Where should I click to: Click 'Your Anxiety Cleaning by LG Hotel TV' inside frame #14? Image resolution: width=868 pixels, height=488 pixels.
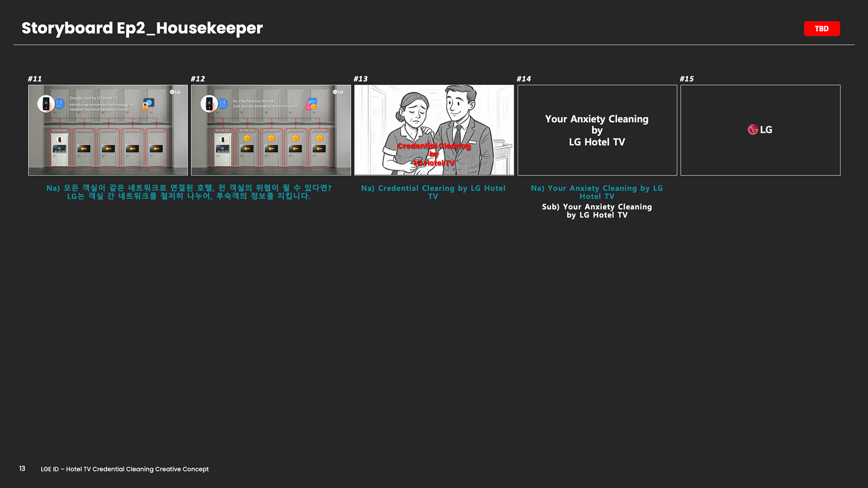pos(597,130)
